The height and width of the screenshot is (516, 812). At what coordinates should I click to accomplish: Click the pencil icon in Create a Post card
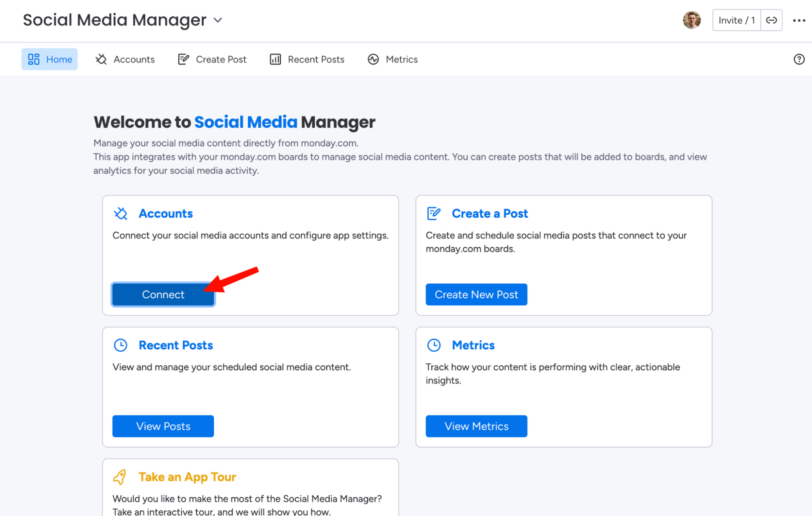pos(434,213)
